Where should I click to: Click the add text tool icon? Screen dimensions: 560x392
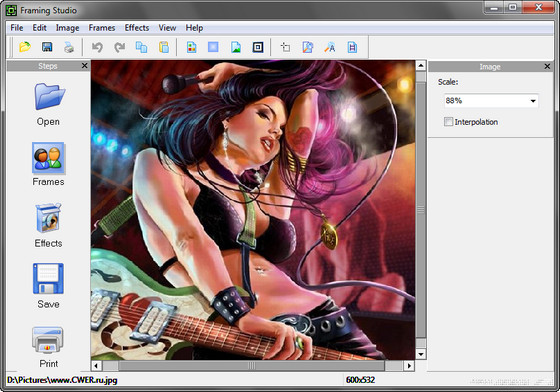[x=330, y=47]
